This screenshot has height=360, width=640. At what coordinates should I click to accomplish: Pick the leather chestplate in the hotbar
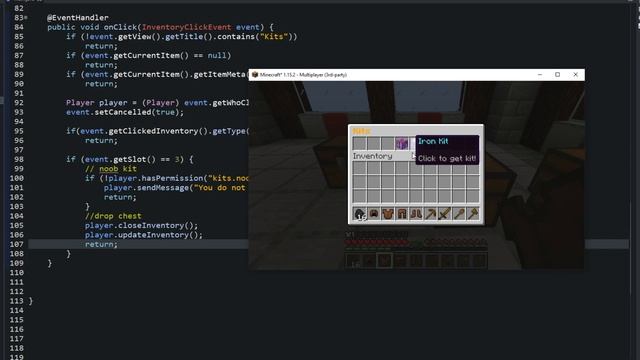click(388, 214)
